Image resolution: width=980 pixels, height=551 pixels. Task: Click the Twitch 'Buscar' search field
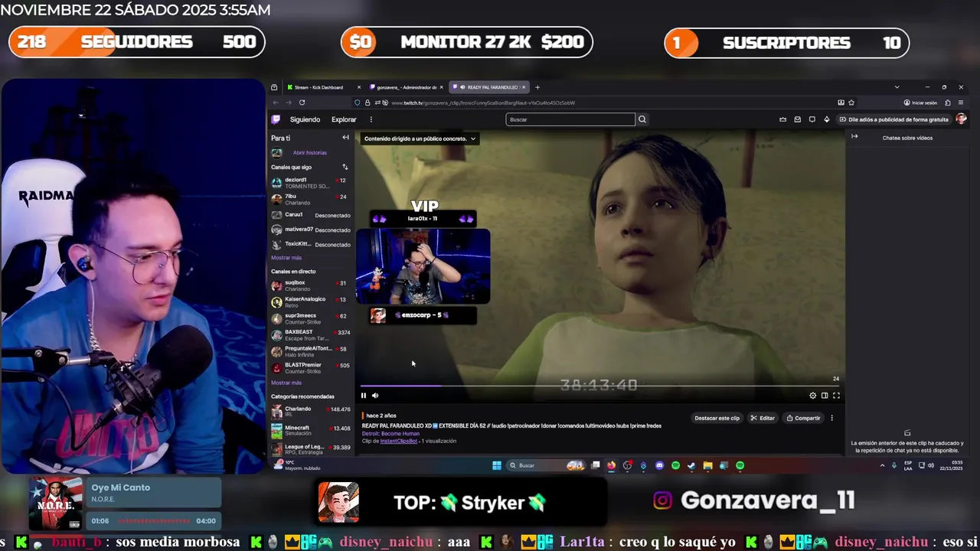[x=570, y=119]
